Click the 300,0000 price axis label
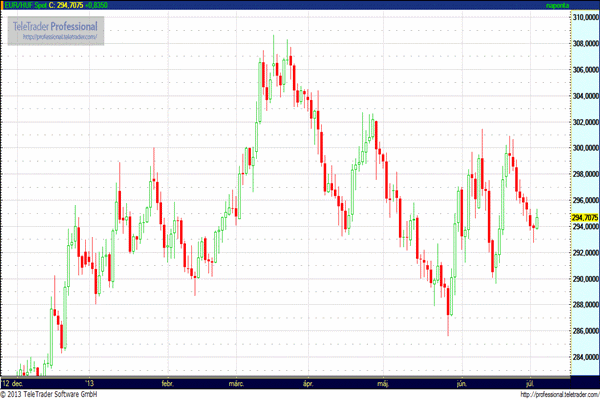 coord(584,148)
